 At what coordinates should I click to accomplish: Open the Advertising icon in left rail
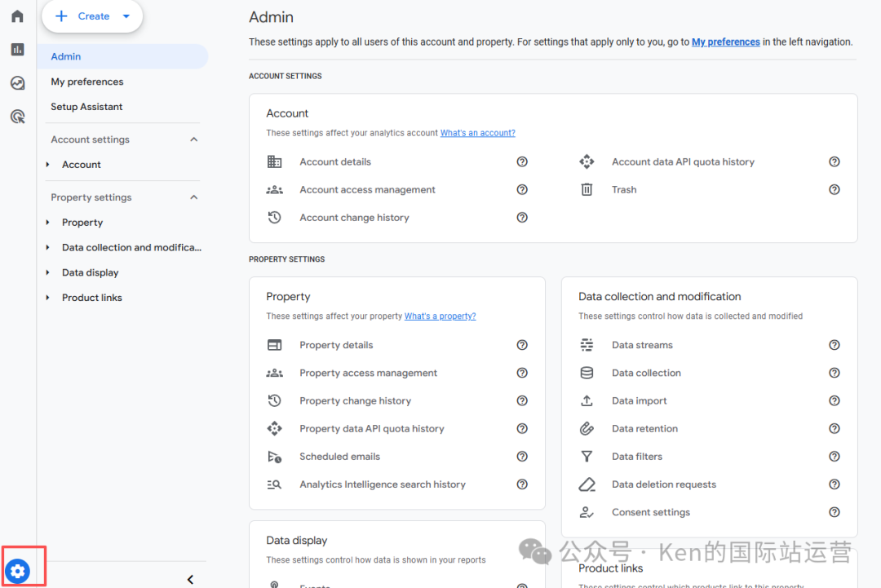(17, 117)
